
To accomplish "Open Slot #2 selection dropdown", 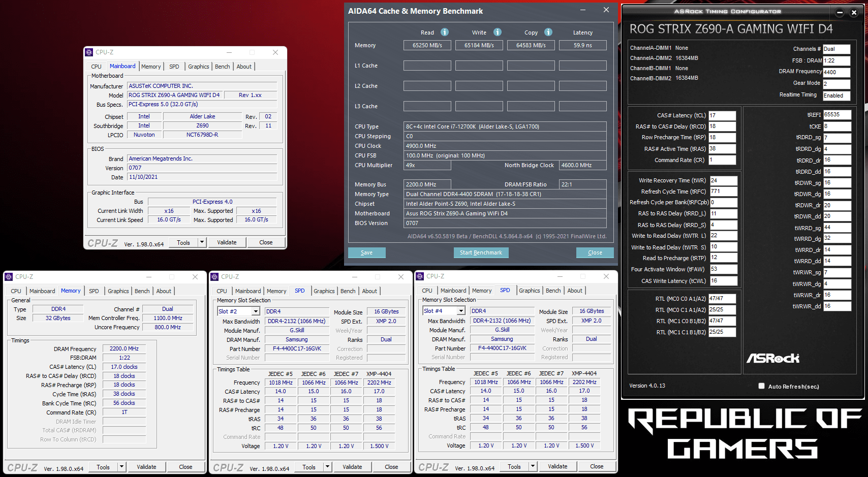I will click(x=256, y=311).
